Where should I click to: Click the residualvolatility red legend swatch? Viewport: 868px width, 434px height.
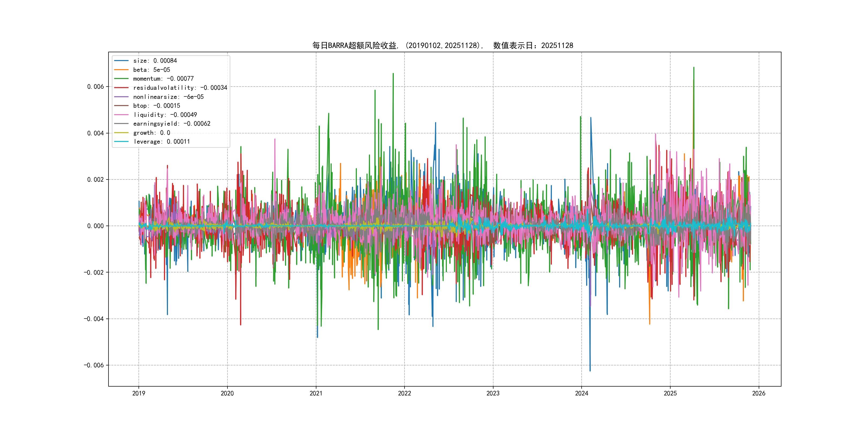(121, 88)
